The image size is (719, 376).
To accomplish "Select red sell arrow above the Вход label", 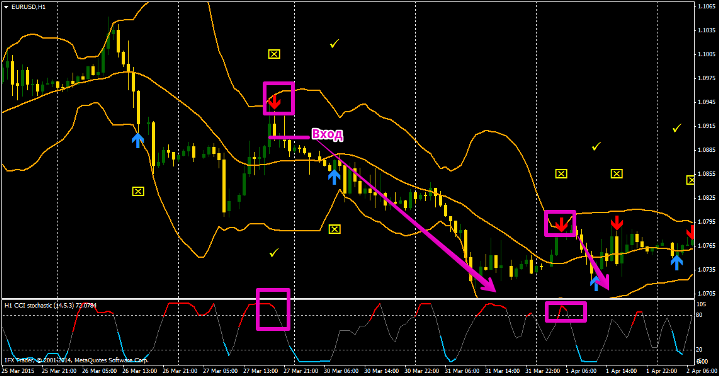I will tap(274, 102).
